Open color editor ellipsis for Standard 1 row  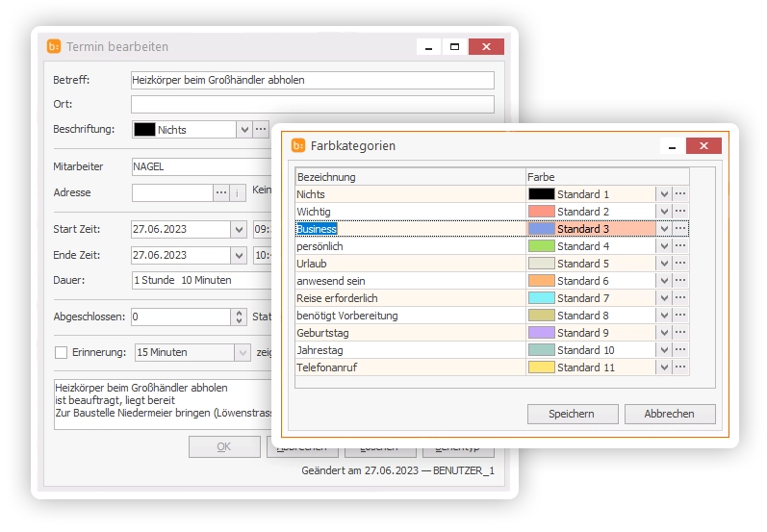coord(680,194)
